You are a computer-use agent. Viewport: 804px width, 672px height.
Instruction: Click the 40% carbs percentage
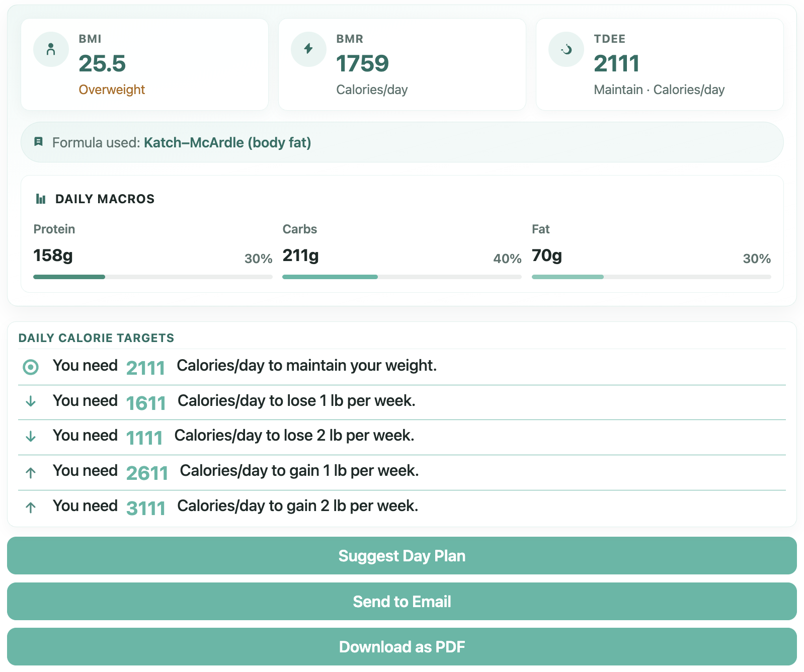[507, 259]
